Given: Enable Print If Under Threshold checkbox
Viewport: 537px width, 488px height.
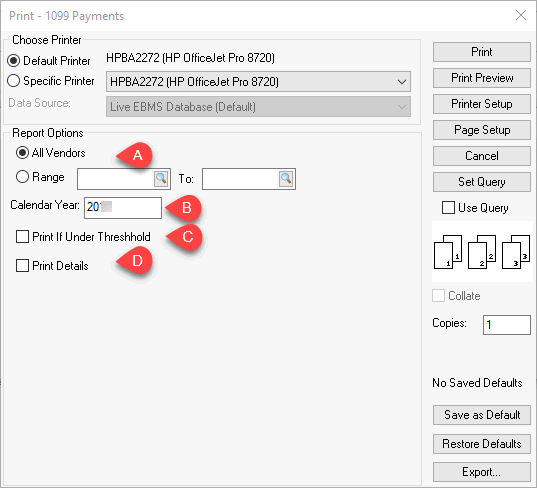Looking at the screenshot, I should (22, 237).
